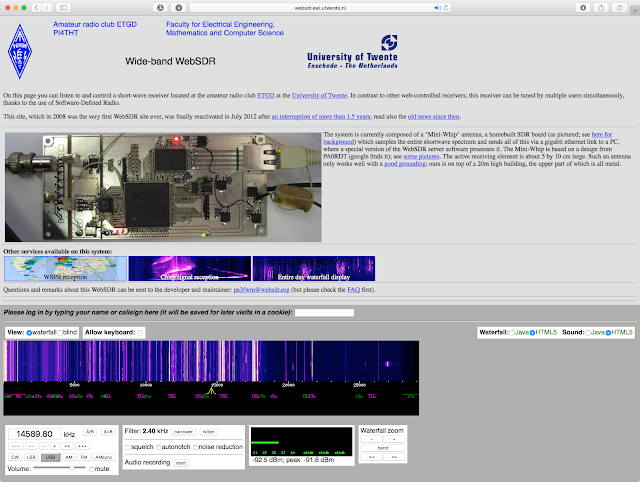This screenshot has width=640, height=482.
Task: Tune down with the triple-minus button
Action: pyautogui.click(x=16, y=446)
